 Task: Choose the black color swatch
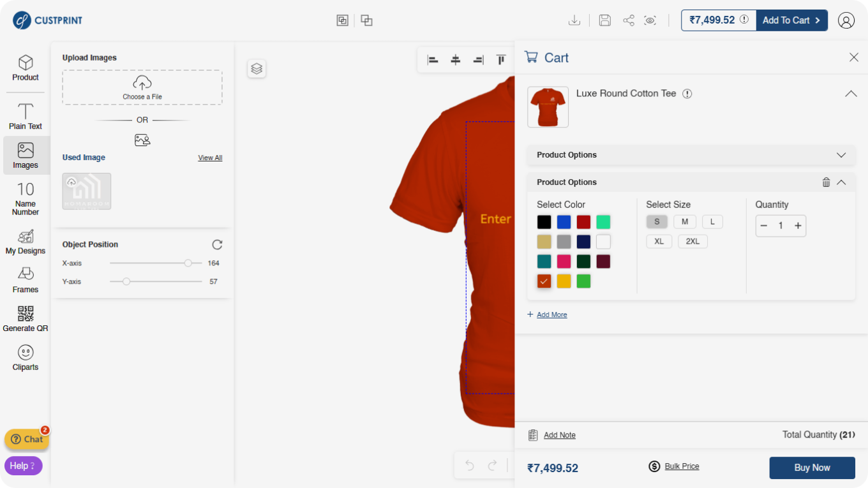pyautogui.click(x=544, y=222)
